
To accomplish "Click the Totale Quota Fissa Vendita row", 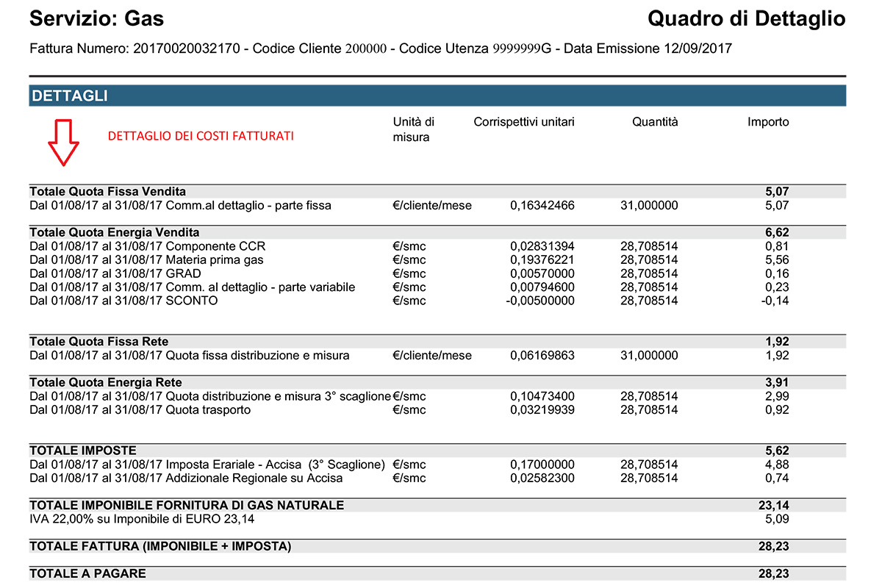I will (437, 192).
